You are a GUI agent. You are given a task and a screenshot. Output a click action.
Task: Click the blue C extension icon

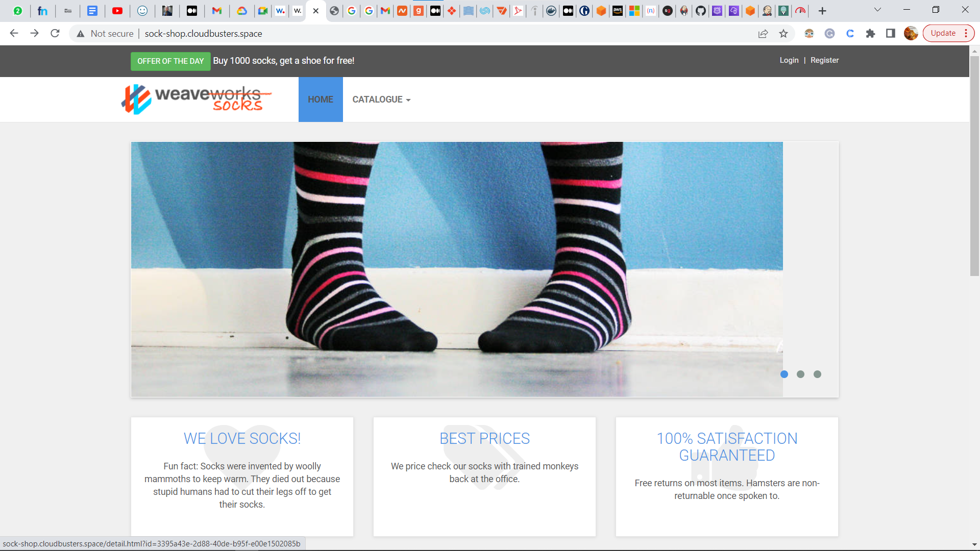tap(850, 34)
